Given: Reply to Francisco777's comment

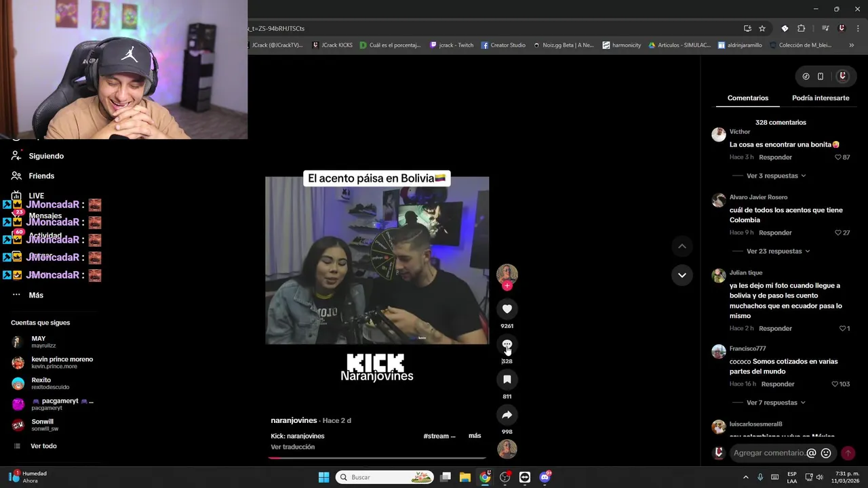Looking at the screenshot, I should click(x=777, y=384).
